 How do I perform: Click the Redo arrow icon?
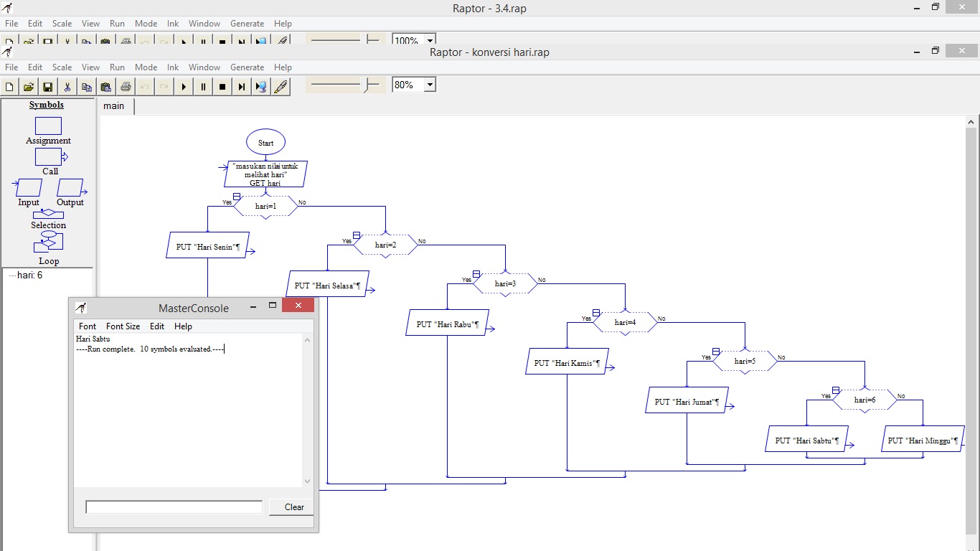coord(164,87)
